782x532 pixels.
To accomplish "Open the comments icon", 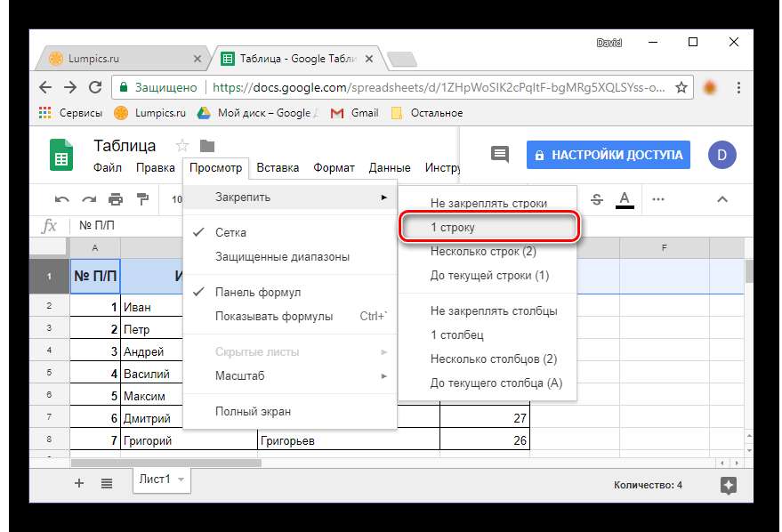I will [499, 154].
